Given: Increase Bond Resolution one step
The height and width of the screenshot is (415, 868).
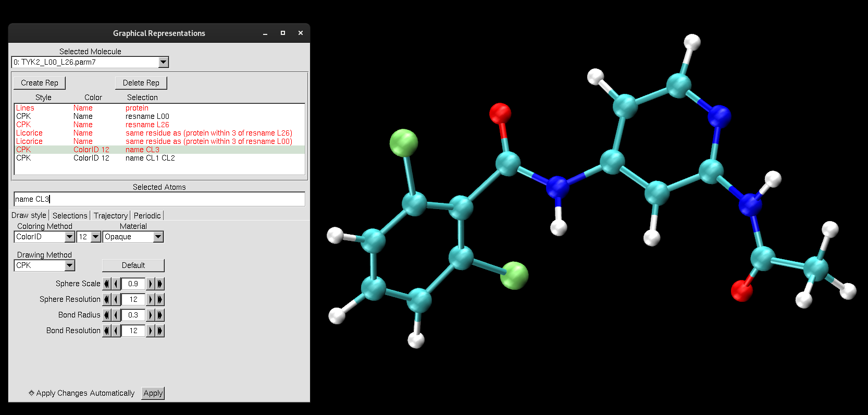Looking at the screenshot, I should tap(151, 331).
